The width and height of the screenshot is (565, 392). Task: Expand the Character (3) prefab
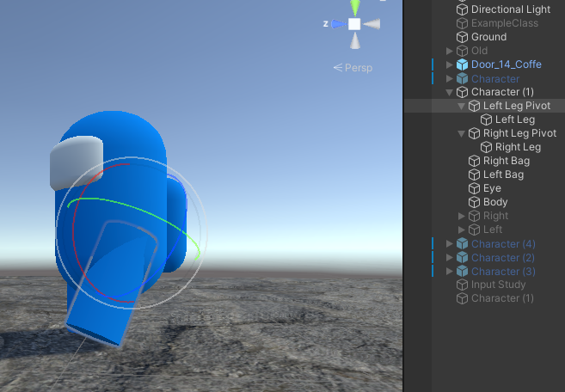[449, 272]
